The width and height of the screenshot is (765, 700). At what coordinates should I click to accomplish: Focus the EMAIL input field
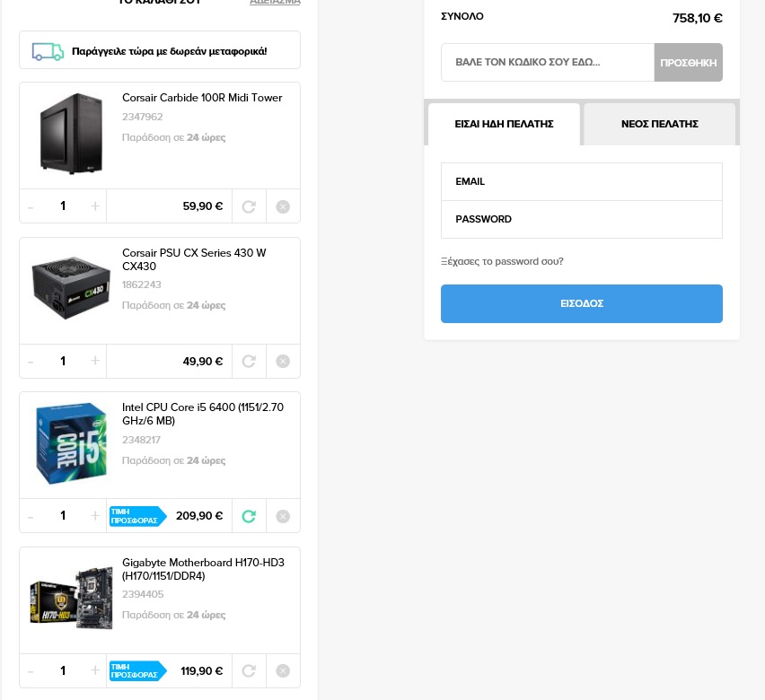[x=582, y=181]
